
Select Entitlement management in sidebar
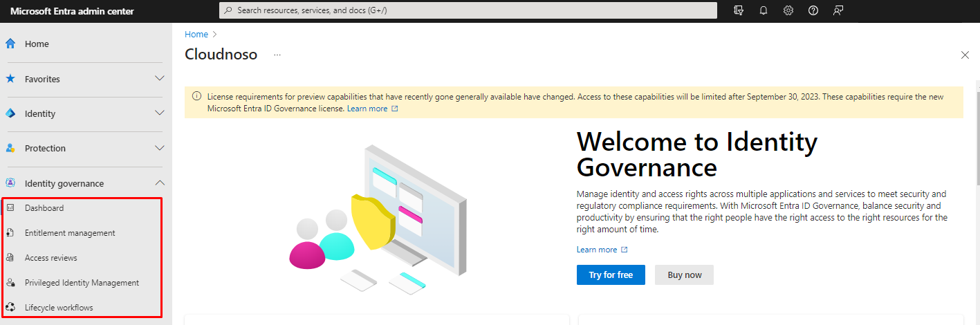[70, 233]
